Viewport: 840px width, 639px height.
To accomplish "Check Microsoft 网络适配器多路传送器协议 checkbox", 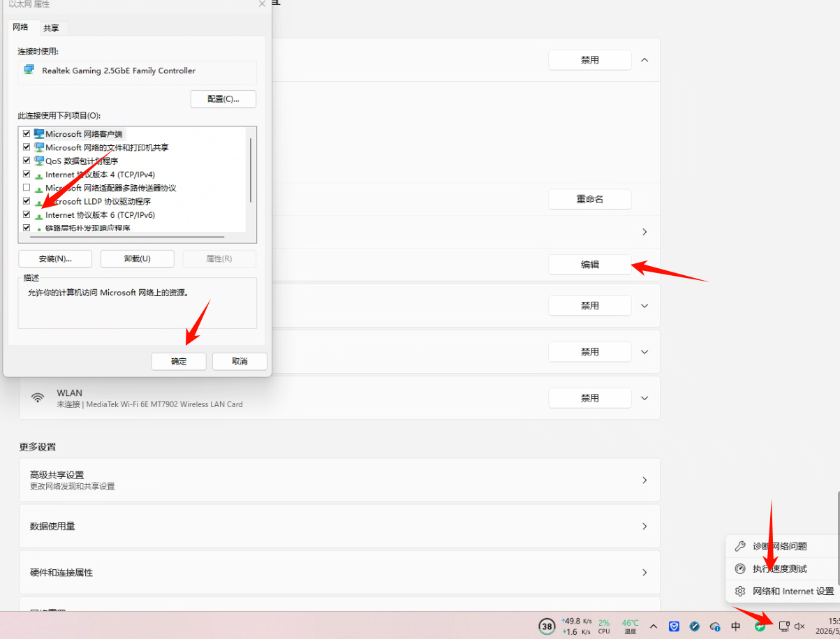I will (x=27, y=187).
